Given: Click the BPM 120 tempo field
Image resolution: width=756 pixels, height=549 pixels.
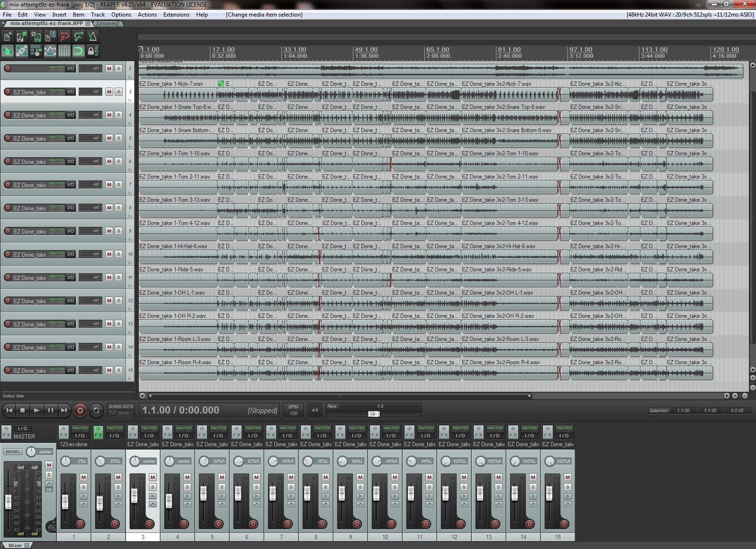Looking at the screenshot, I should coord(293,410).
